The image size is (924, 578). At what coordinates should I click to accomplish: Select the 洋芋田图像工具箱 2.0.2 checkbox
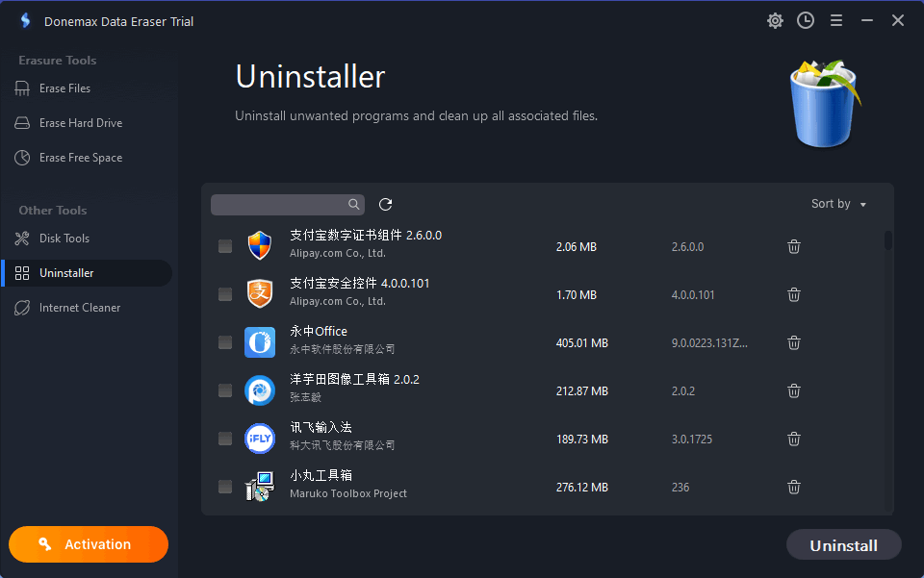pyautogui.click(x=225, y=390)
